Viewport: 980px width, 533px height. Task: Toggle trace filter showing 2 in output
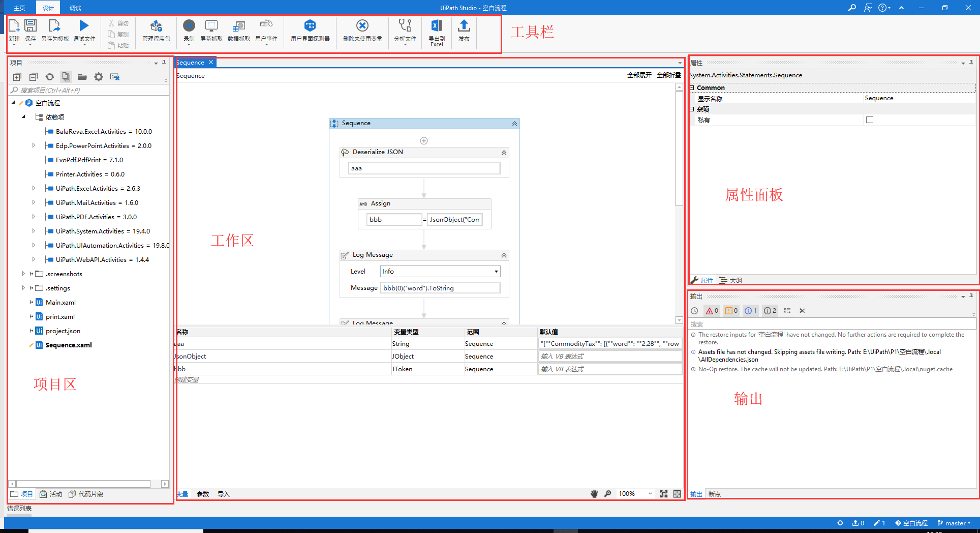(770, 311)
